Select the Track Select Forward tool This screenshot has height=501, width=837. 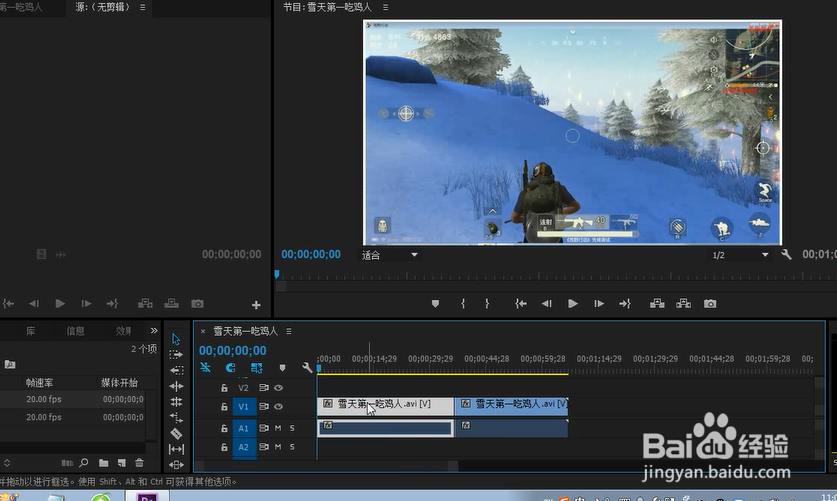[x=176, y=354]
